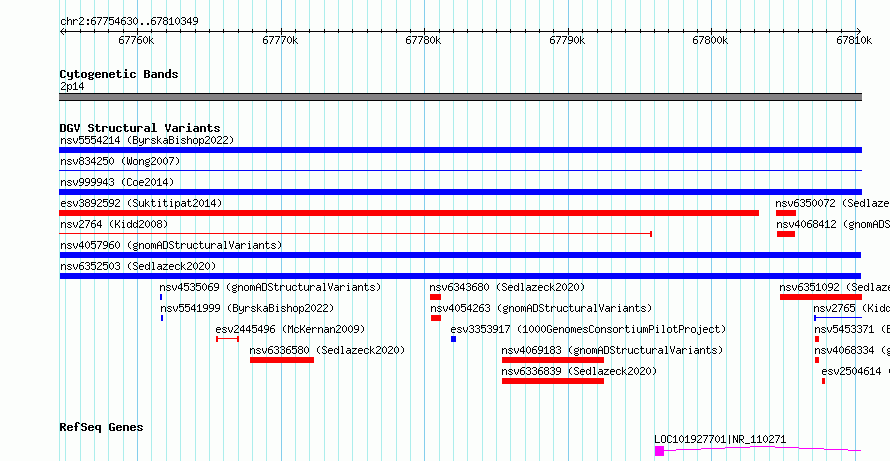The height and width of the screenshot is (461, 890).
Task: Click the nsv4069183 (gnomADStructuralVariants) label
Action: click(x=612, y=350)
